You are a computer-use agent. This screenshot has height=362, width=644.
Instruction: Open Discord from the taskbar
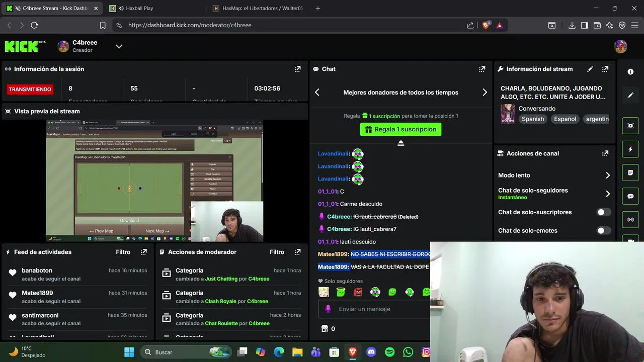click(371, 352)
